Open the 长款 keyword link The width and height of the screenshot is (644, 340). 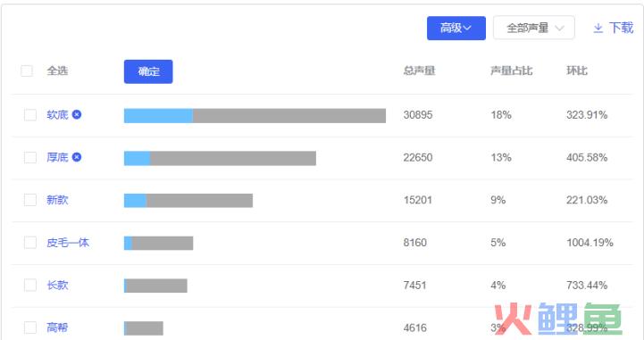[57, 285]
